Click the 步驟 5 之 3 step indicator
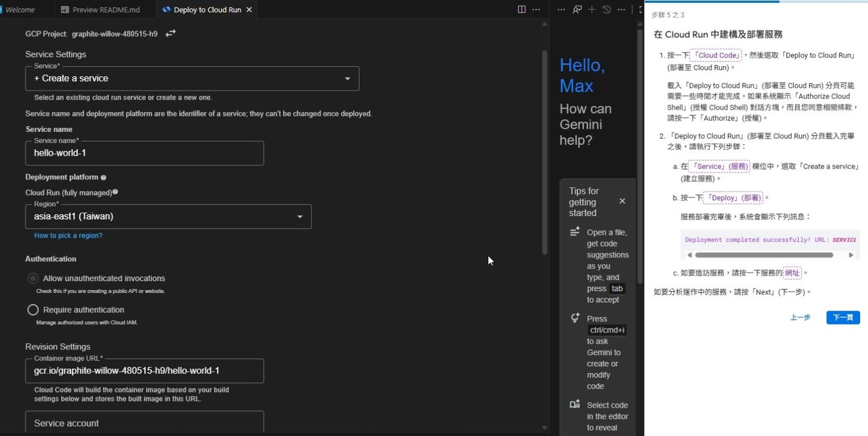Screen dimensions: 868x436 coord(668,15)
